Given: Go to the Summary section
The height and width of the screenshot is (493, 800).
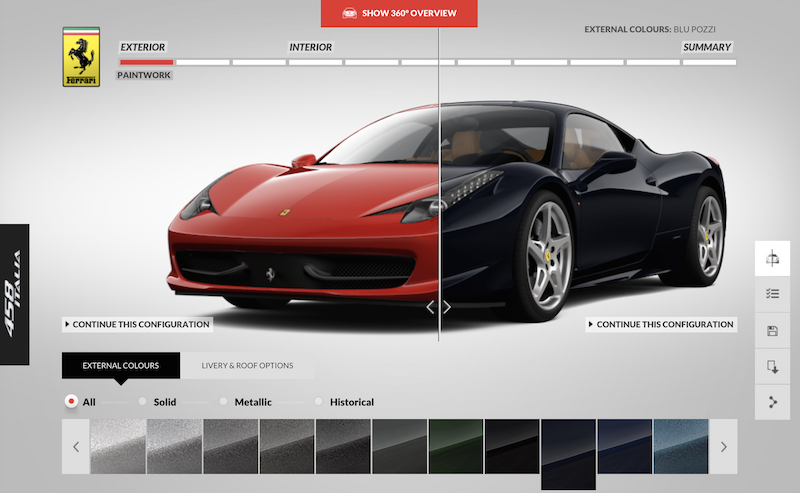Looking at the screenshot, I should (x=707, y=47).
